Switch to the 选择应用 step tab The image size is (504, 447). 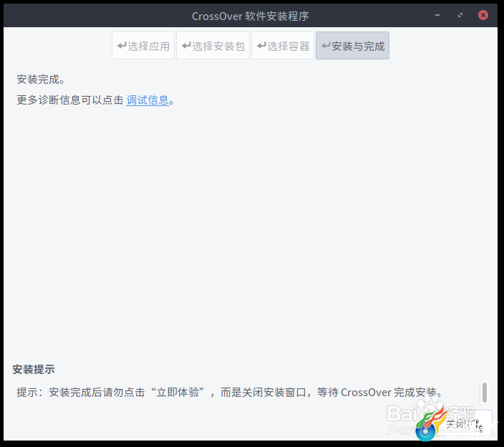(143, 46)
